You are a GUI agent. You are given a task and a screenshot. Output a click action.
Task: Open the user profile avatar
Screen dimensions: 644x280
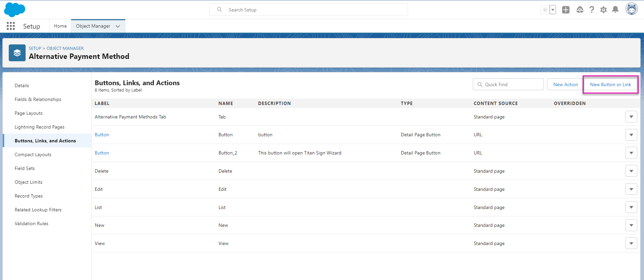pos(631,9)
